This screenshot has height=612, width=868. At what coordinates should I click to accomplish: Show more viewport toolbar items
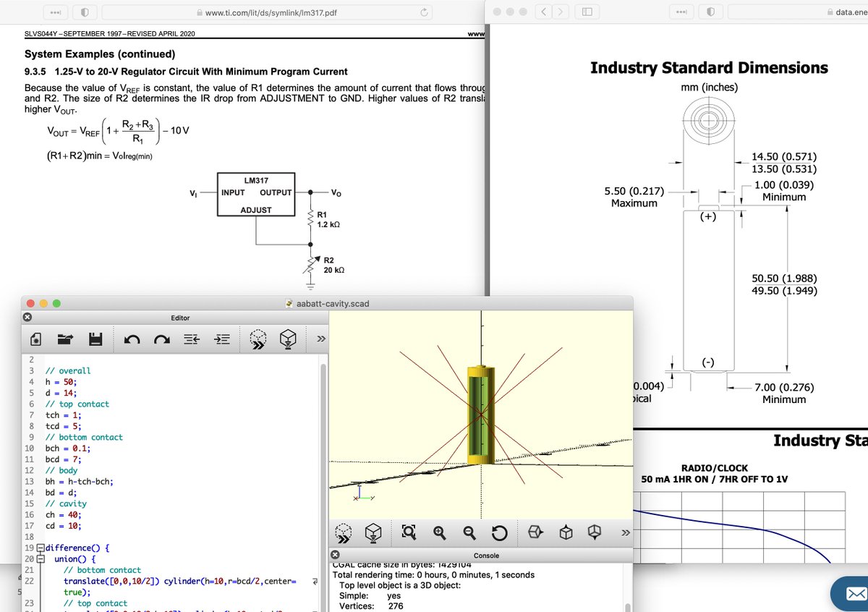[626, 533]
